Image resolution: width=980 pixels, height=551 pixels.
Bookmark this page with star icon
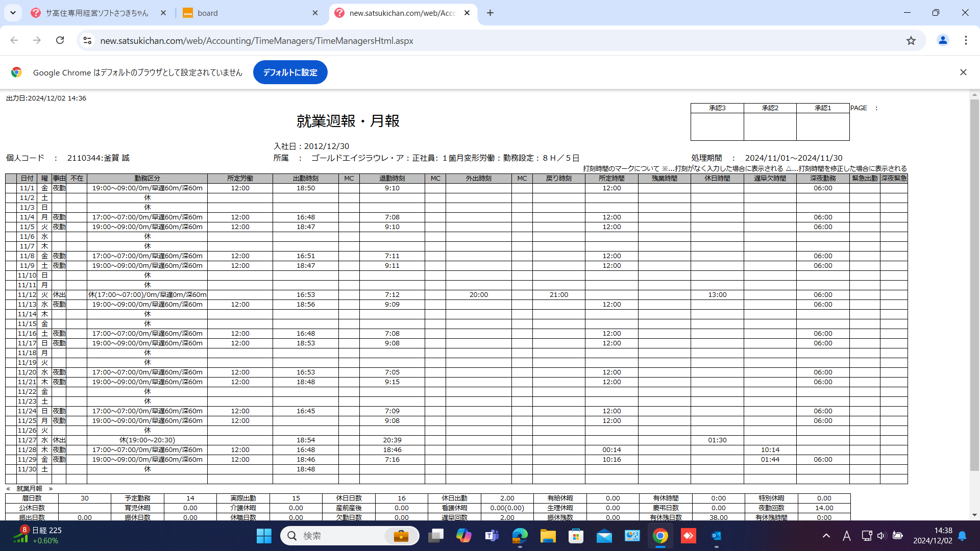[911, 40]
